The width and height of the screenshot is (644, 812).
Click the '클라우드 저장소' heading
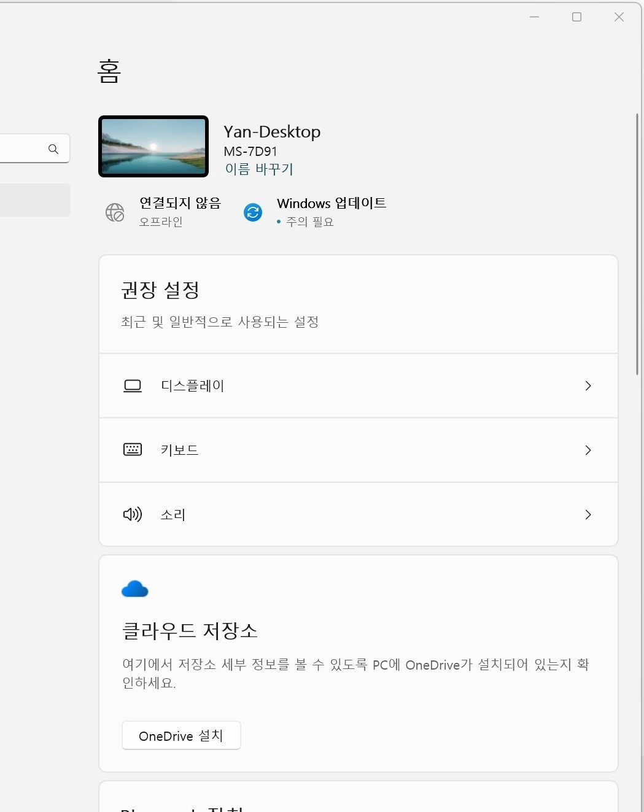(x=190, y=630)
